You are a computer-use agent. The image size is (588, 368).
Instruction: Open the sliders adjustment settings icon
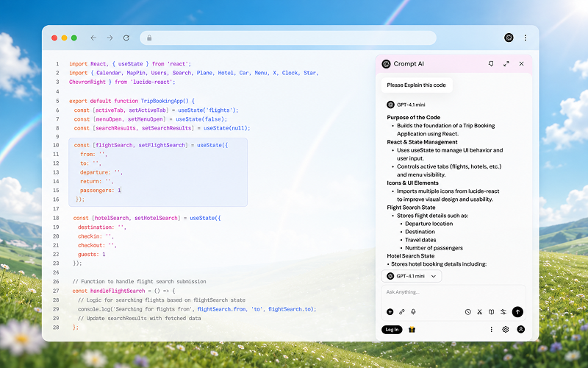(x=503, y=312)
